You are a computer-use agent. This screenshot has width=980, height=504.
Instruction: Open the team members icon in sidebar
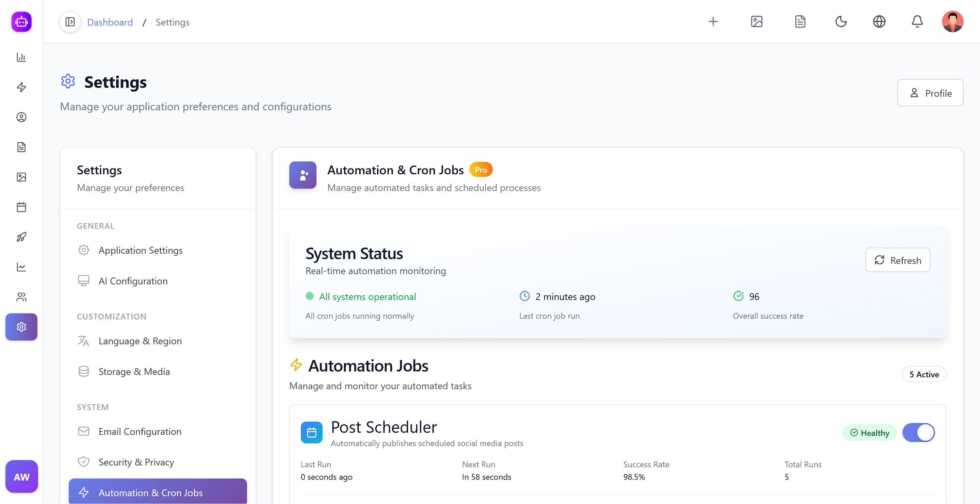[21, 297]
